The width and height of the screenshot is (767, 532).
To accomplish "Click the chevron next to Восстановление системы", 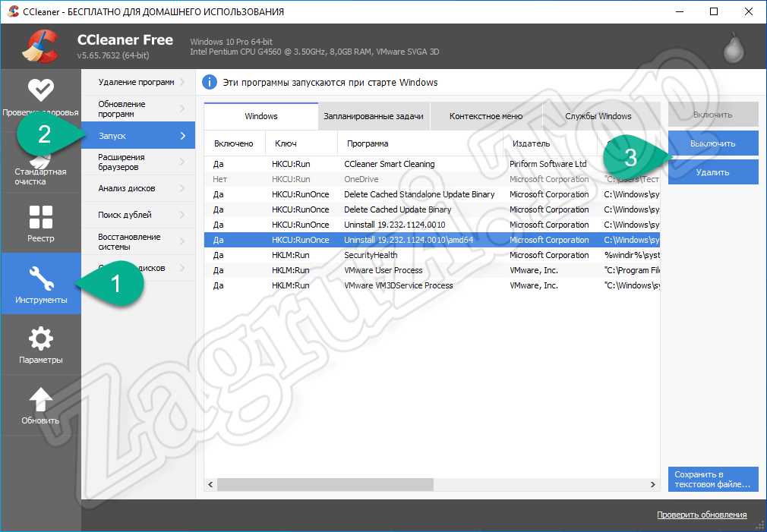I will pos(183,241).
